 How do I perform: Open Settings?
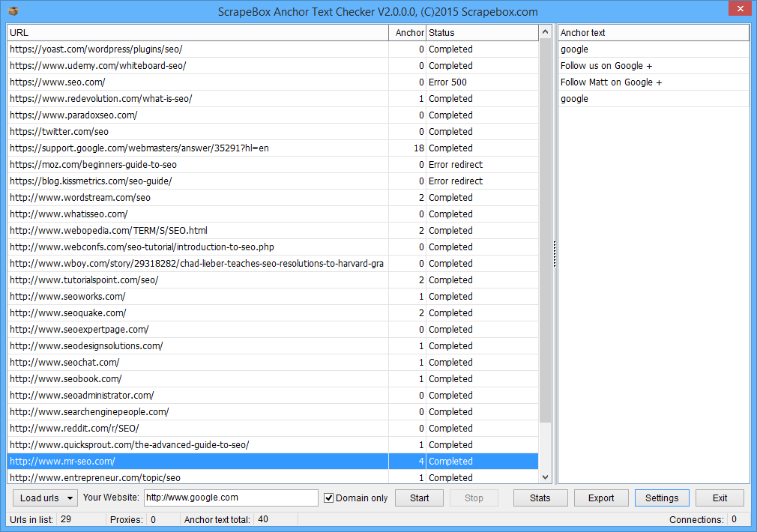click(x=661, y=498)
